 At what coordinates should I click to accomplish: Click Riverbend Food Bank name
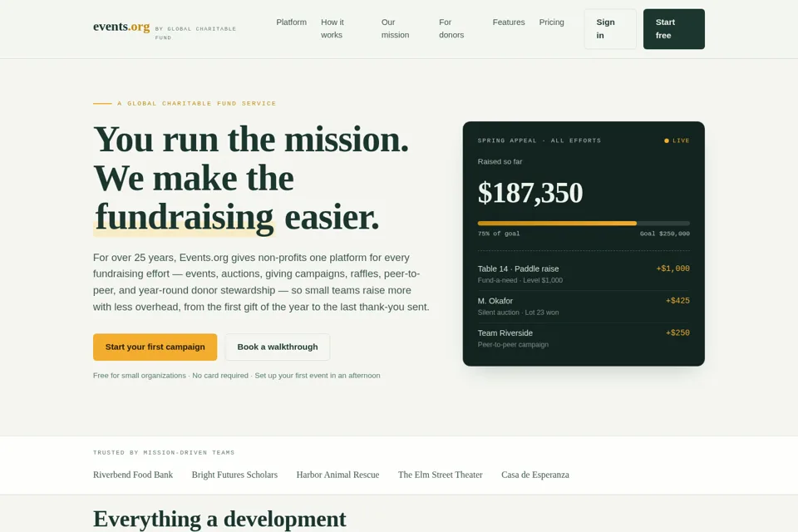[x=133, y=475]
